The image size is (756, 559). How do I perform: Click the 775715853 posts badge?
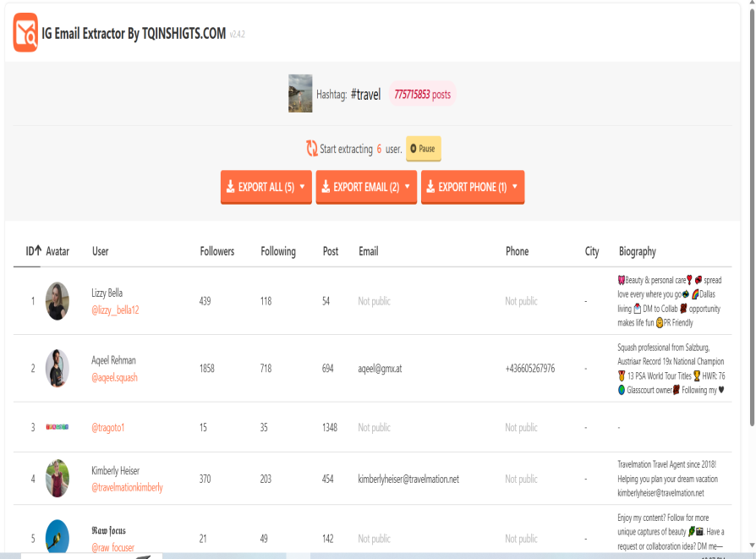click(422, 94)
